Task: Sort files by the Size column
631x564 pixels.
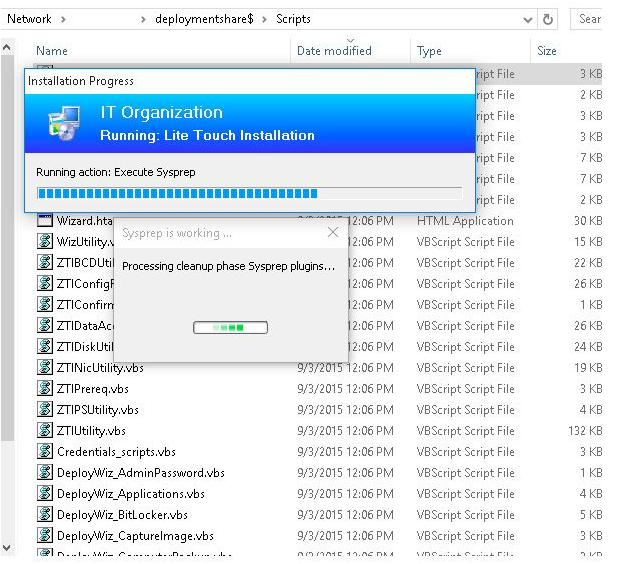Action: (x=546, y=51)
